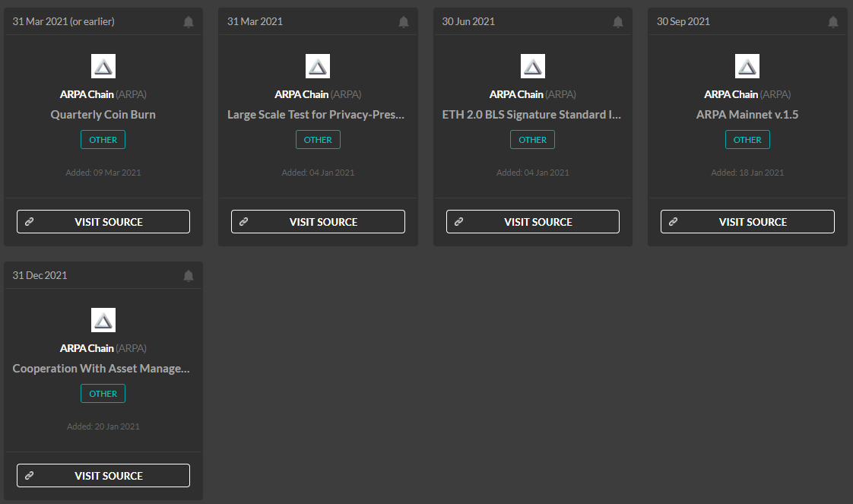The width and height of the screenshot is (853, 504).
Task: Click date 31 Dec 2021
Action: tap(40, 276)
